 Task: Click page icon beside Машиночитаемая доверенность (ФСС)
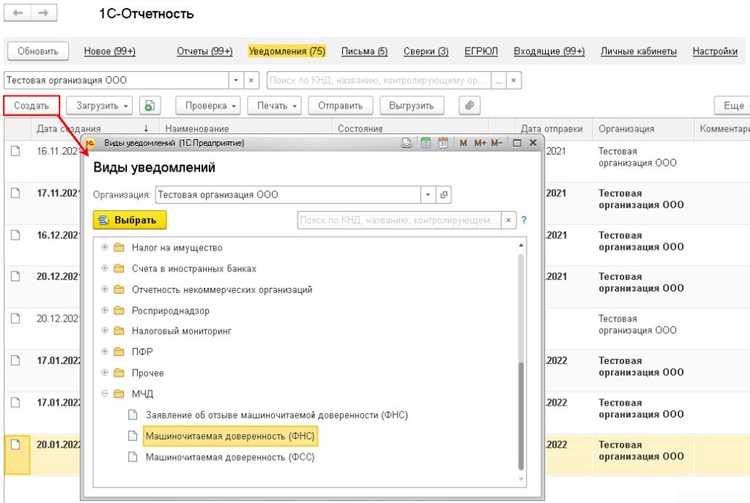click(132, 457)
